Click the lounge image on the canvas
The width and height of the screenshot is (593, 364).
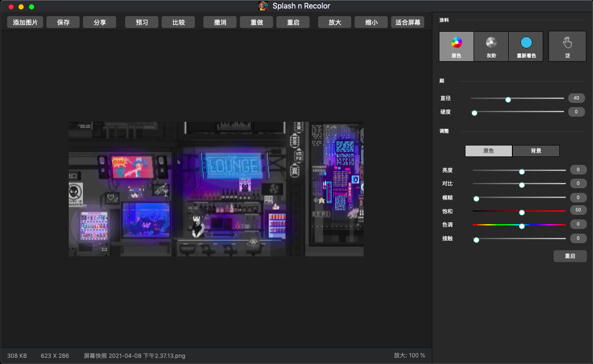216,189
